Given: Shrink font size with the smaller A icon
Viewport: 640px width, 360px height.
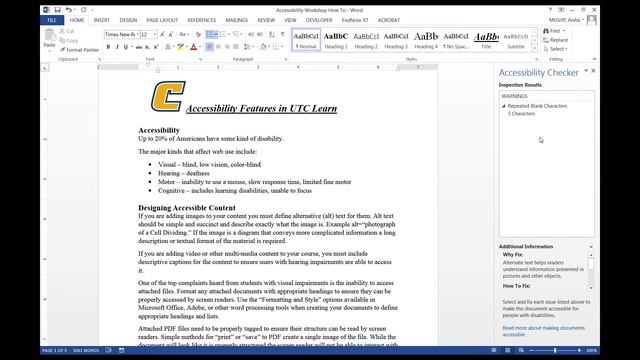Looking at the screenshot, I should pos(171,35).
